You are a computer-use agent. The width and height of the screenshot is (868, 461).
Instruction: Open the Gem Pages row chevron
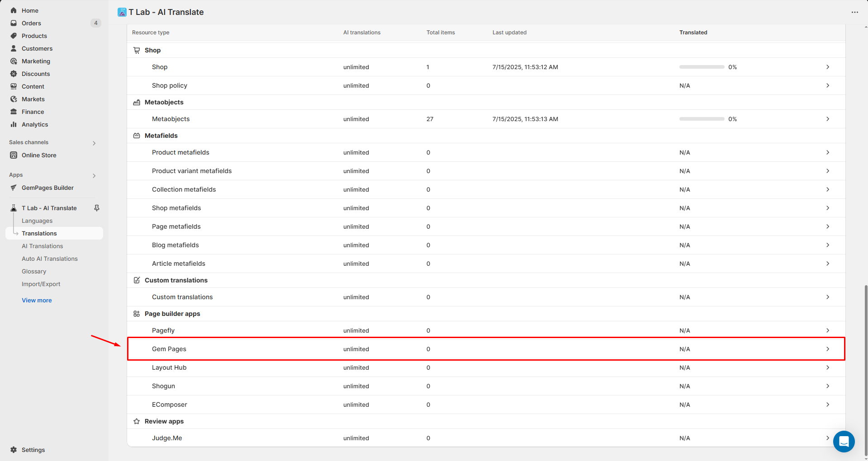tap(828, 348)
